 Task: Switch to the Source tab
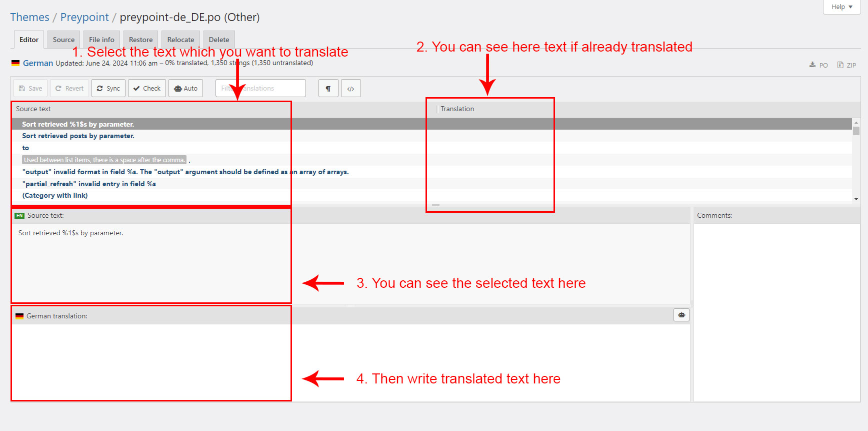point(63,40)
